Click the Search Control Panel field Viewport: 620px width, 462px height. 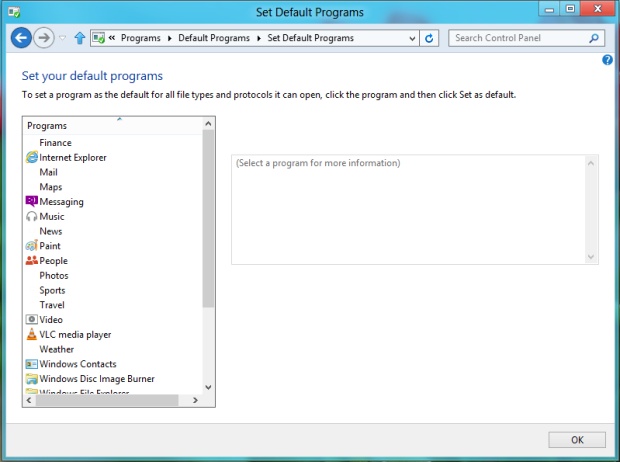526,38
